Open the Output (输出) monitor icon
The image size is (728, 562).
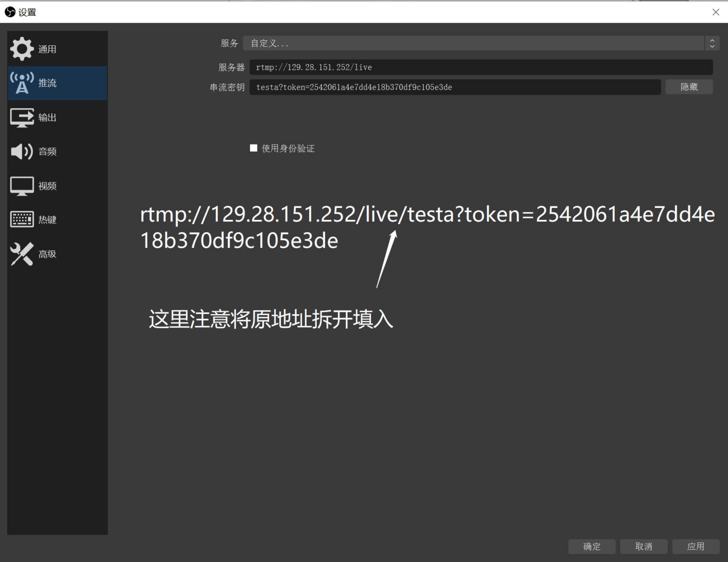22,118
